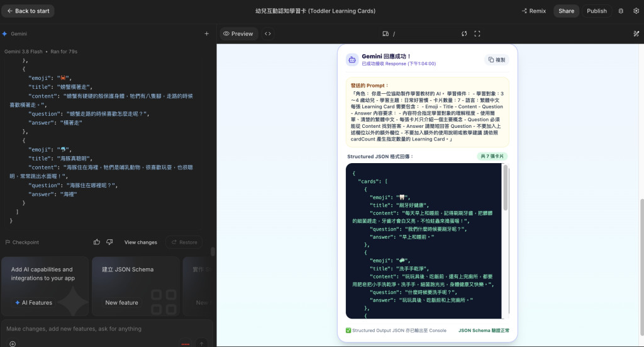
Task: Click the "answer": "橫著走" line in chat
Action: [x=55, y=123]
